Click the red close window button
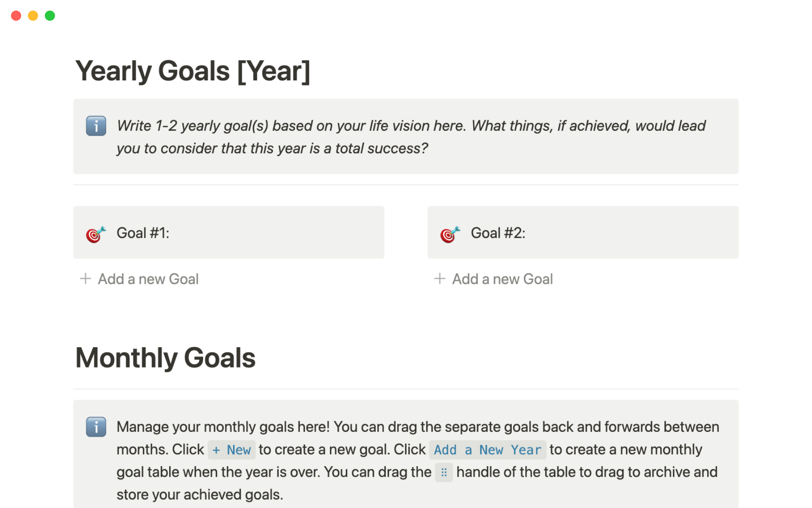812x508 pixels. pyautogui.click(x=16, y=16)
